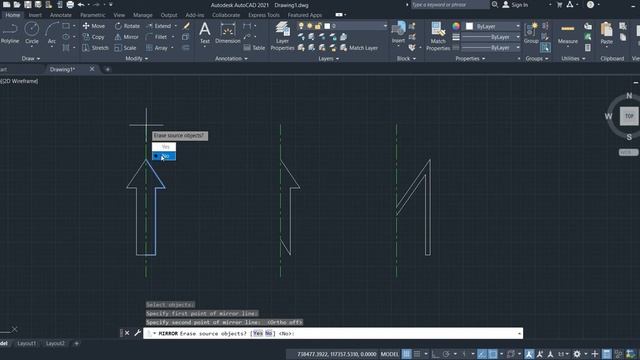Screen dimensions: 640x360
Task: Expand the Block panel
Action: [406, 59]
